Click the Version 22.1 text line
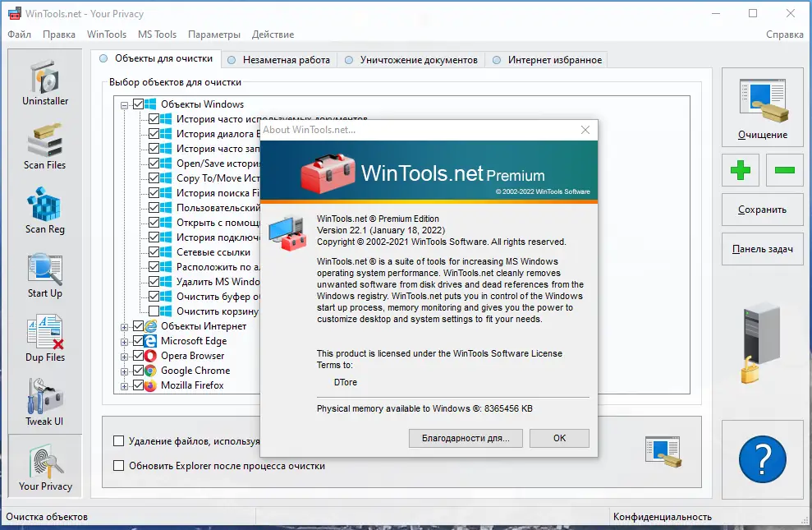This screenshot has width=812, height=530. point(381,230)
